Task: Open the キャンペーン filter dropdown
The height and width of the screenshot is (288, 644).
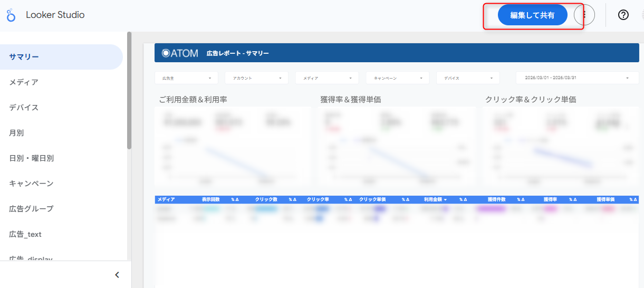Action: tap(398, 78)
